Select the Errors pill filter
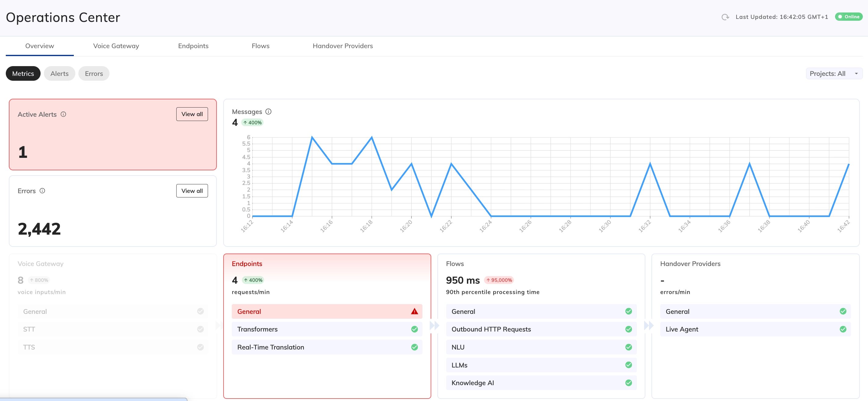Screen dimensions: 868x401 94,73
